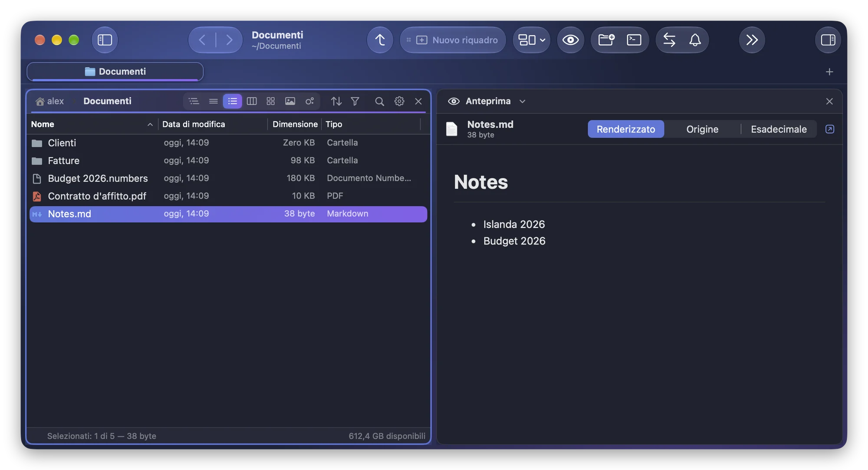The width and height of the screenshot is (868, 470).
Task: Open pane settings gear
Action: pyautogui.click(x=399, y=101)
